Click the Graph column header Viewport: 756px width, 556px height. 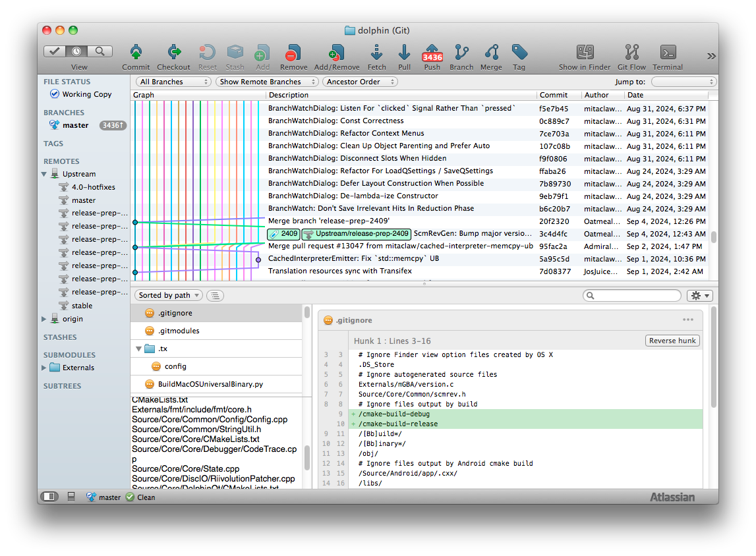pyautogui.click(x=198, y=95)
